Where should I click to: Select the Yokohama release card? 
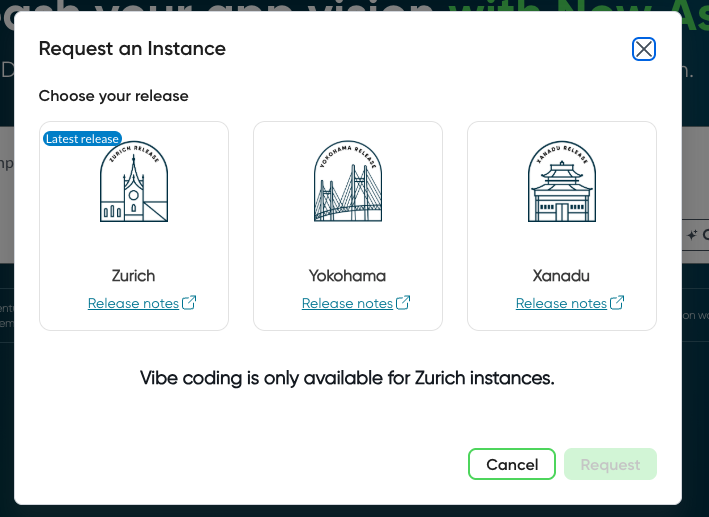pos(348,226)
